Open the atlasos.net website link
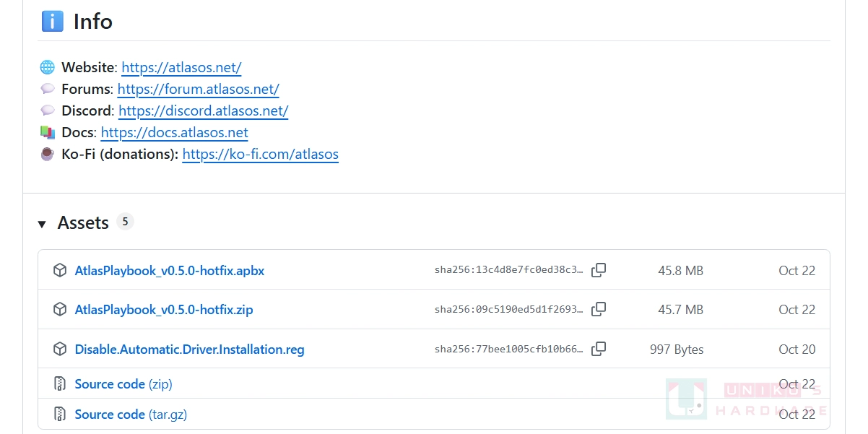The image size is (868, 434). [181, 68]
